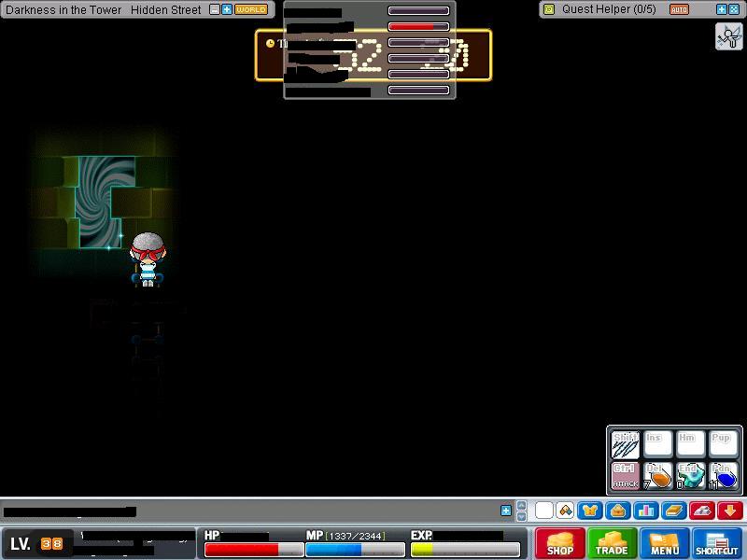Screen dimensions: 747x560
Task: Click the active buff skill icon top right
Action: coord(729,36)
